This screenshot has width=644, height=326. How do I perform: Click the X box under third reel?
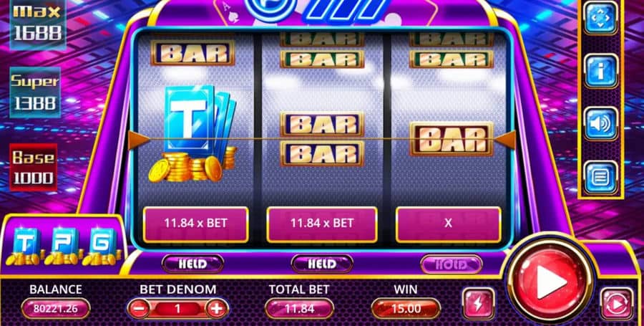click(449, 224)
